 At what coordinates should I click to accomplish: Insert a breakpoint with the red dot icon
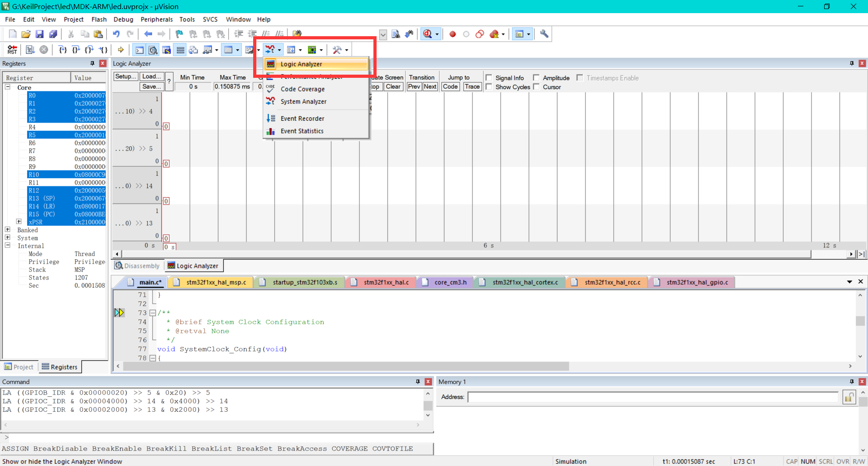pyautogui.click(x=453, y=34)
